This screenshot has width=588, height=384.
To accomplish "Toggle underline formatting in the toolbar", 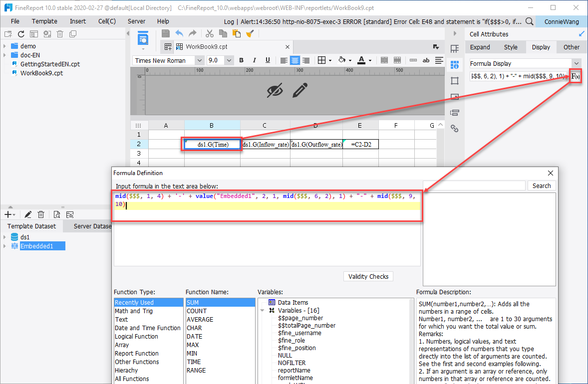I will (x=268, y=59).
